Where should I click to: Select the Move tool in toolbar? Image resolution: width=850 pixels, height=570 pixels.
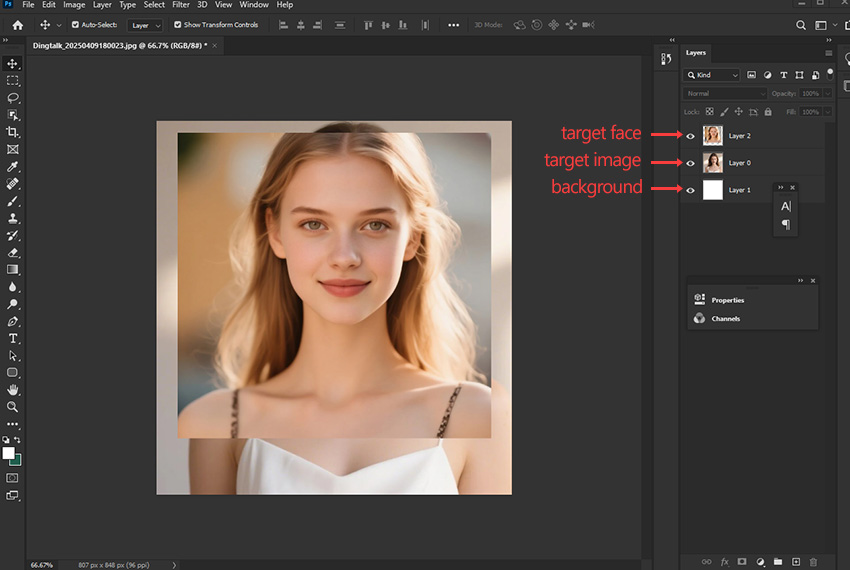12,63
